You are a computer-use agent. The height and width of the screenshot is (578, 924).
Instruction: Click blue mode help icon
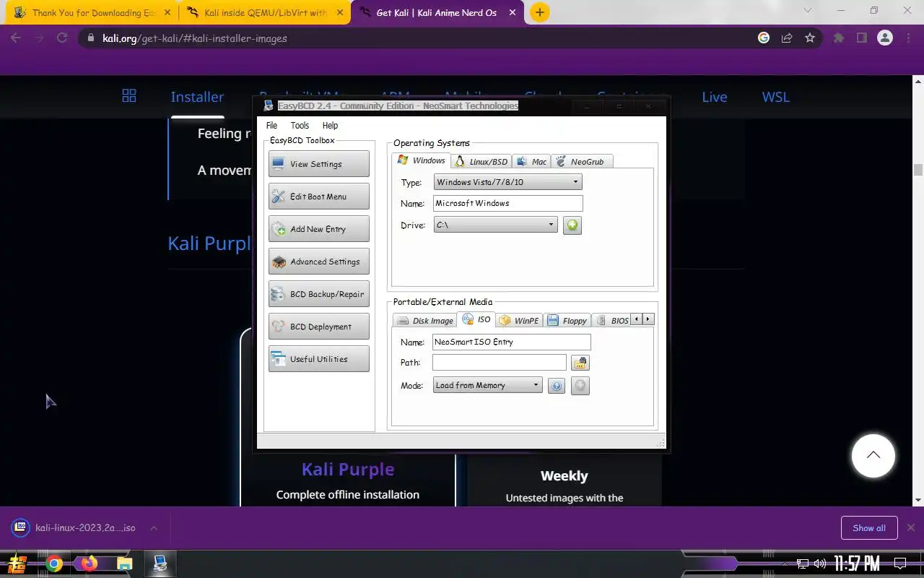coord(556,386)
